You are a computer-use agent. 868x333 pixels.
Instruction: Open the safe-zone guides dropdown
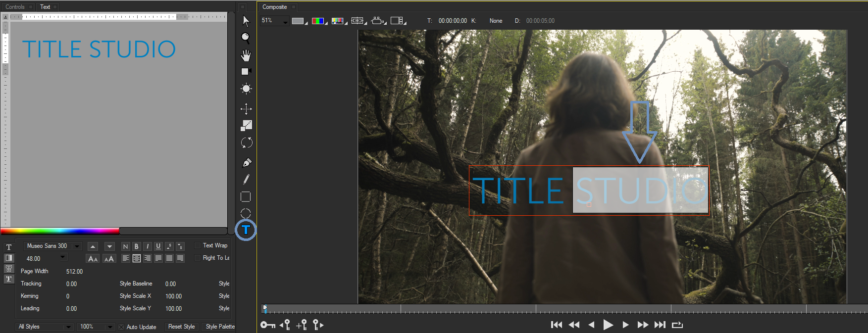click(x=359, y=21)
